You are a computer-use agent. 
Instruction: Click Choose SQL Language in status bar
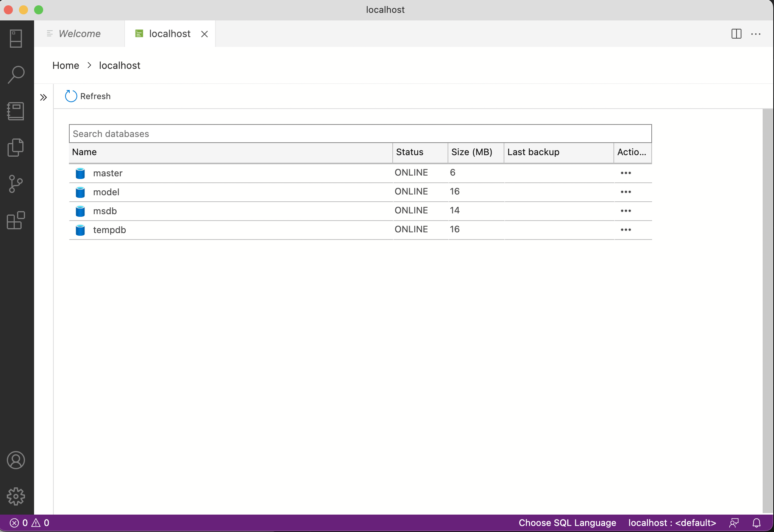(x=567, y=523)
